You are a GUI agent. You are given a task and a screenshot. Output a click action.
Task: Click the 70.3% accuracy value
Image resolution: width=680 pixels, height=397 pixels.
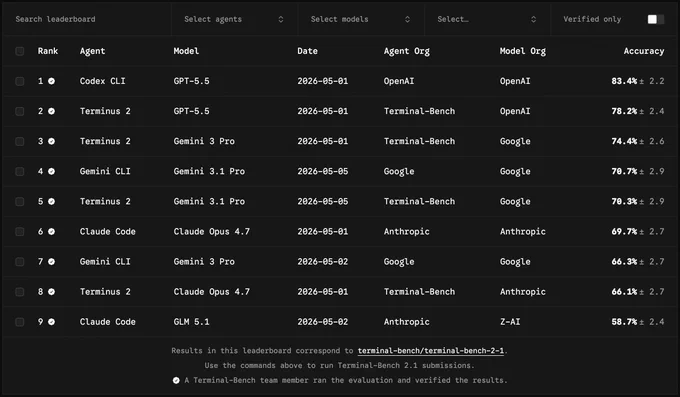click(624, 201)
